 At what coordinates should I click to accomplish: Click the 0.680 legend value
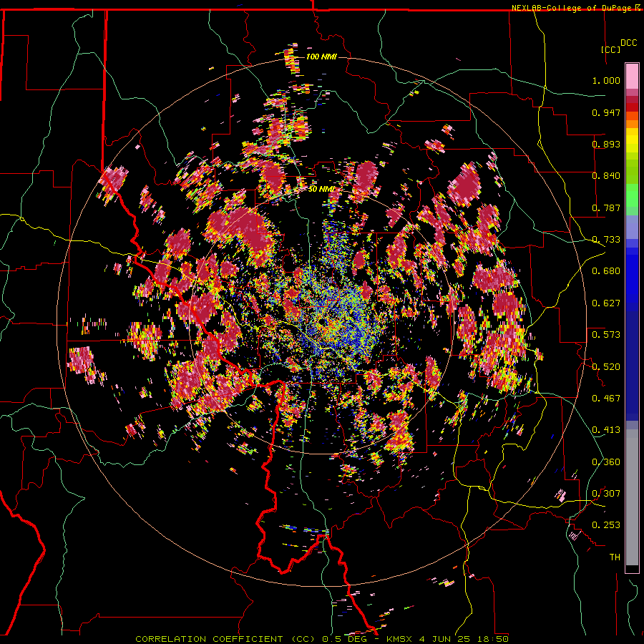pos(606,271)
